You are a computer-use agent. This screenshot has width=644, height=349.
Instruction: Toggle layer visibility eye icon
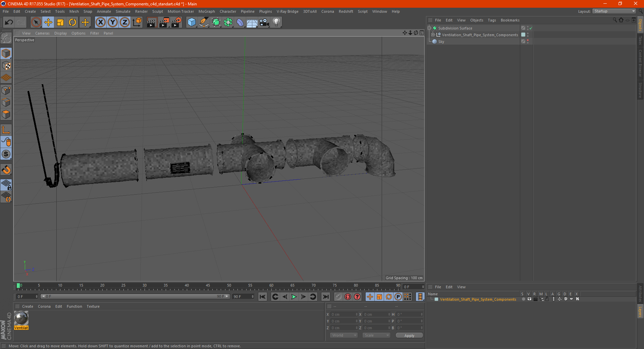point(529,299)
